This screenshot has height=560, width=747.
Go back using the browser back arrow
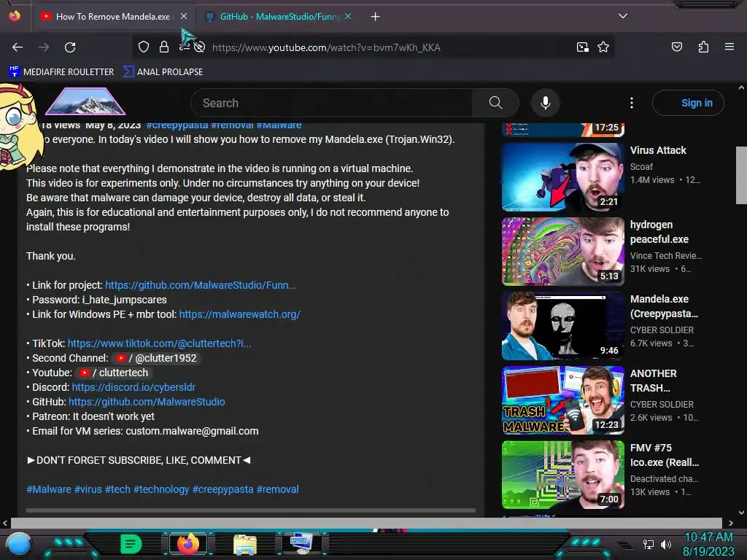[x=18, y=47]
